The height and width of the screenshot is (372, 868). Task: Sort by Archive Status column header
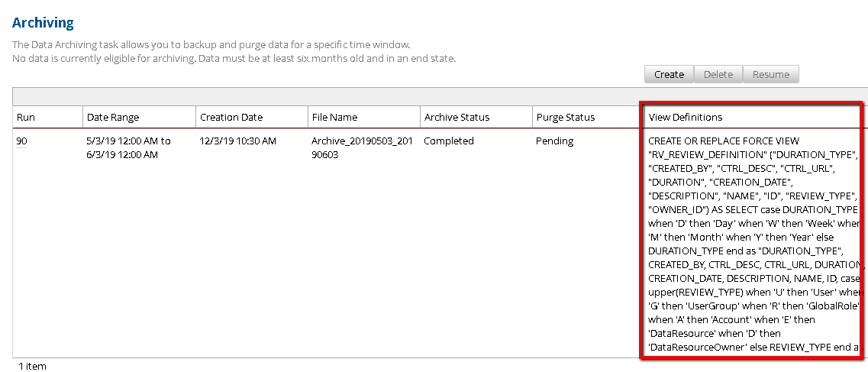(x=457, y=117)
